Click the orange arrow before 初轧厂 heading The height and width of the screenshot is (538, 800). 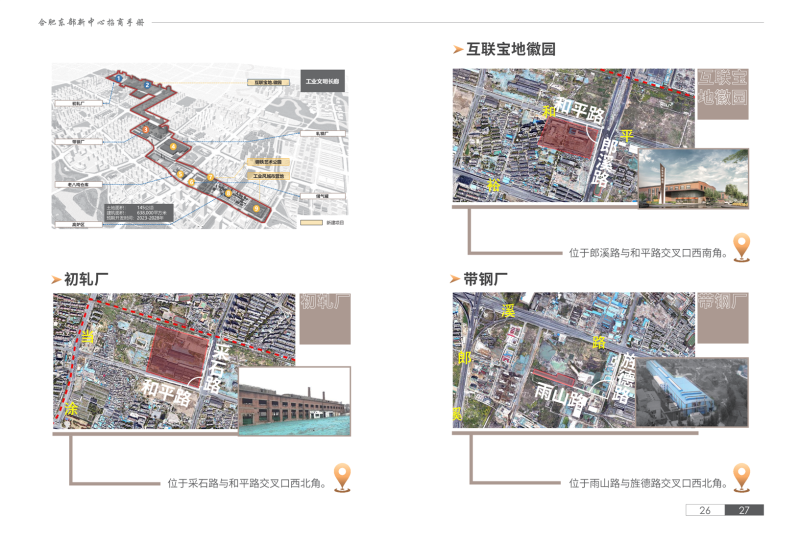57,279
